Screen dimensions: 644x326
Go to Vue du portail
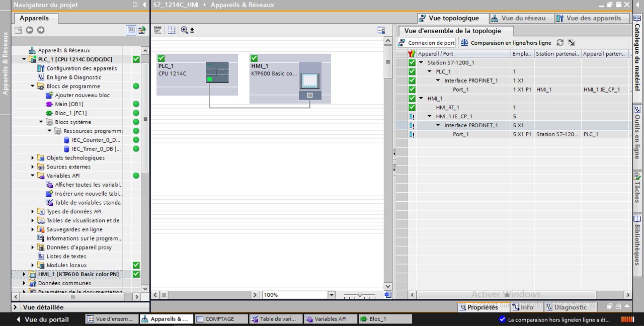tap(43, 319)
